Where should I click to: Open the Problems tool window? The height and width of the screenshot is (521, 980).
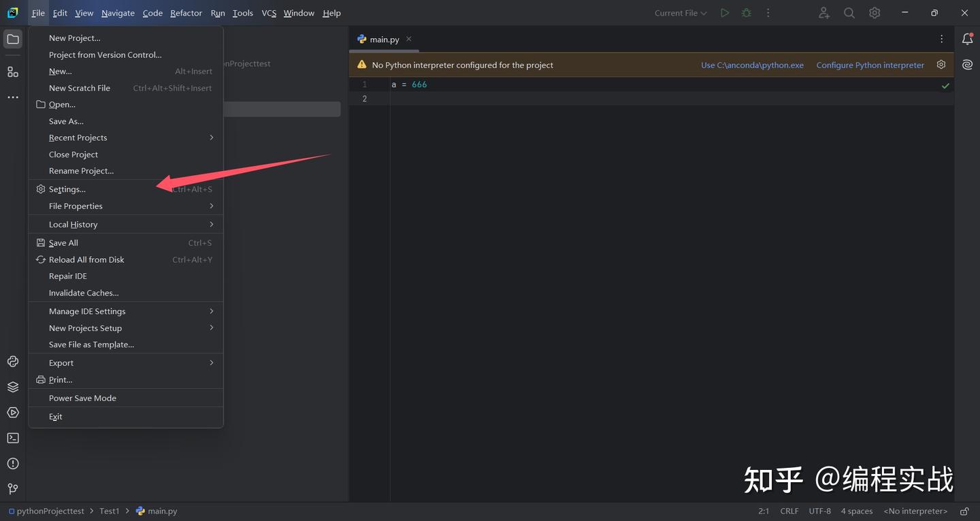click(13, 464)
